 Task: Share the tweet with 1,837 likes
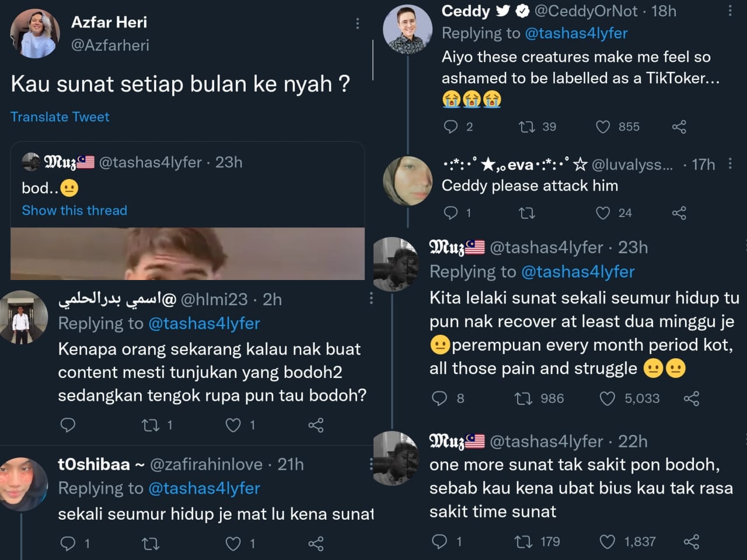pos(691,542)
